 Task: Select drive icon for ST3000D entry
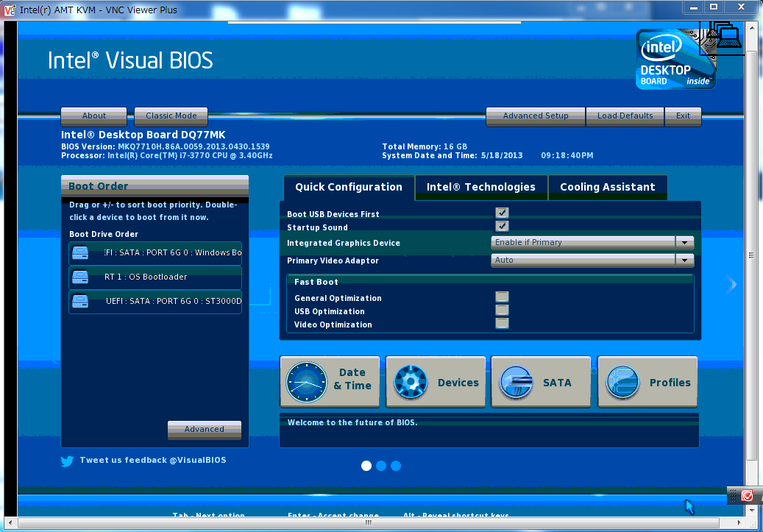[x=80, y=301]
